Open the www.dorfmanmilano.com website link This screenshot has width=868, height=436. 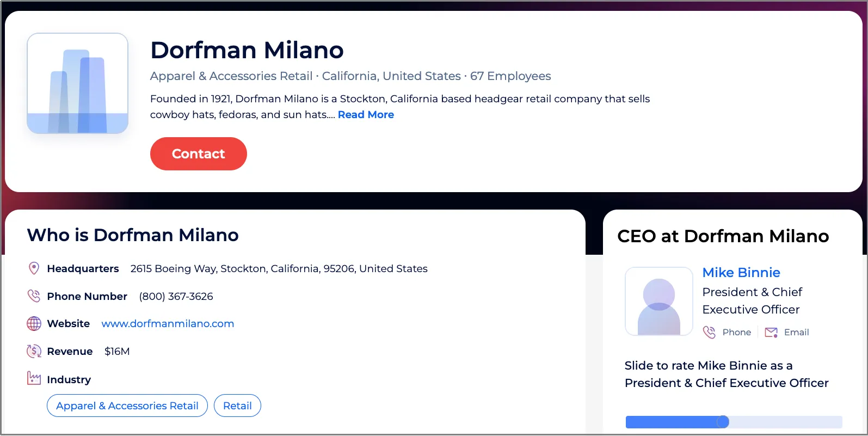click(x=168, y=323)
